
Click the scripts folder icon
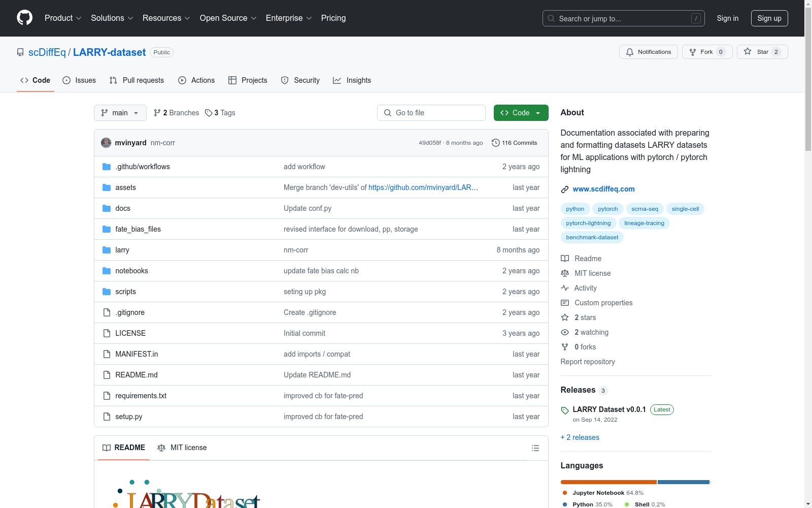[107, 292]
